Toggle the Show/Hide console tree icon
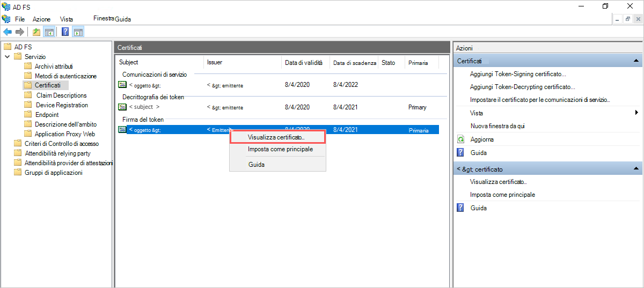The height and width of the screenshot is (288, 644). pos(49,32)
